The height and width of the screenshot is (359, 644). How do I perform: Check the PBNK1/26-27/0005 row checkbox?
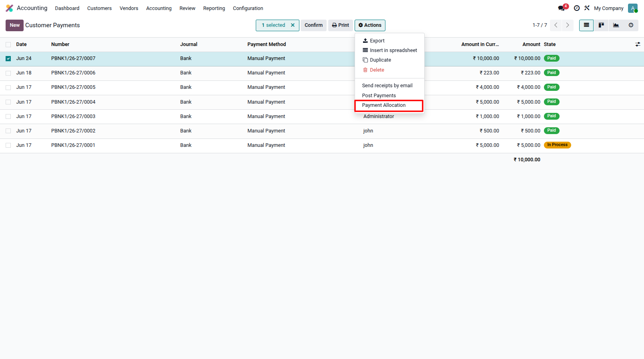pyautogui.click(x=8, y=87)
